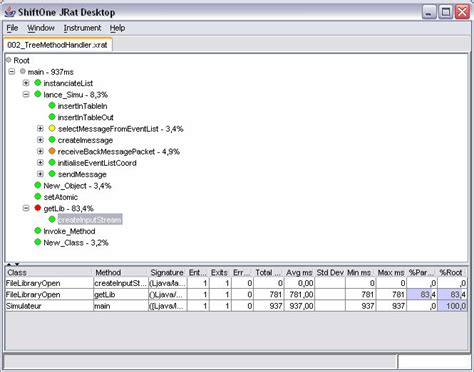The width and height of the screenshot is (474, 372).
Task: Click orange dot beside receiveBackMessagePacket
Action: [x=52, y=151]
